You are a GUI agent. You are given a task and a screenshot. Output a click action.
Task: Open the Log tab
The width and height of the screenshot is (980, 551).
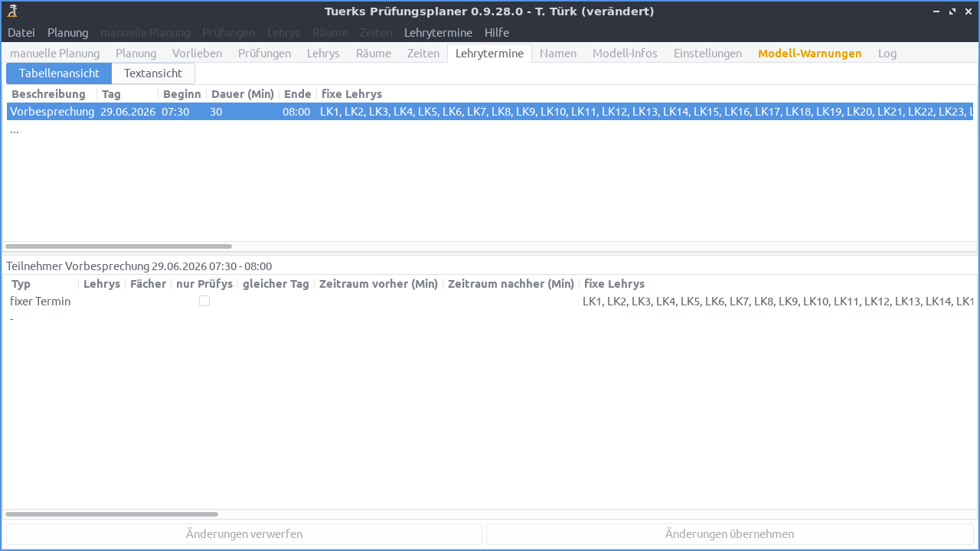(887, 53)
